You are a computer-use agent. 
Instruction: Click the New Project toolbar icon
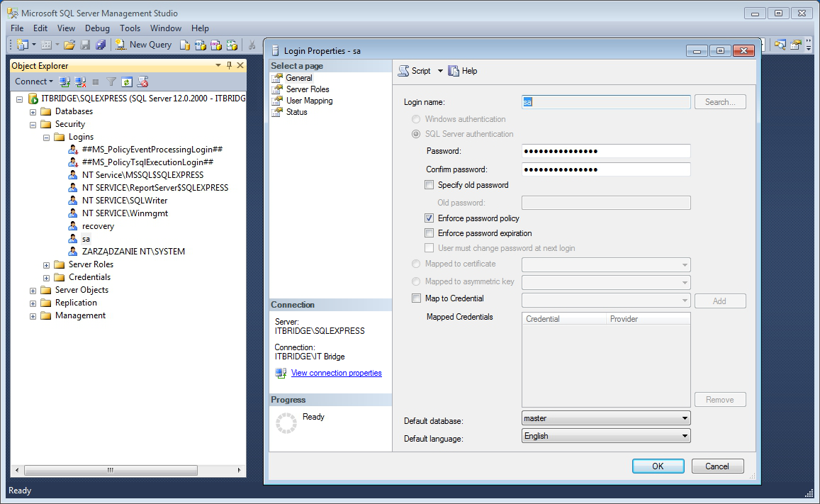[23, 45]
